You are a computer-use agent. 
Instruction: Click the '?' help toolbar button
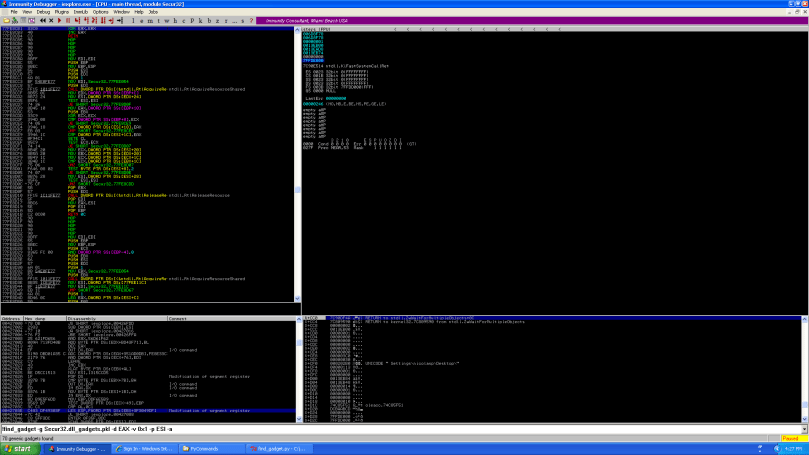251,20
